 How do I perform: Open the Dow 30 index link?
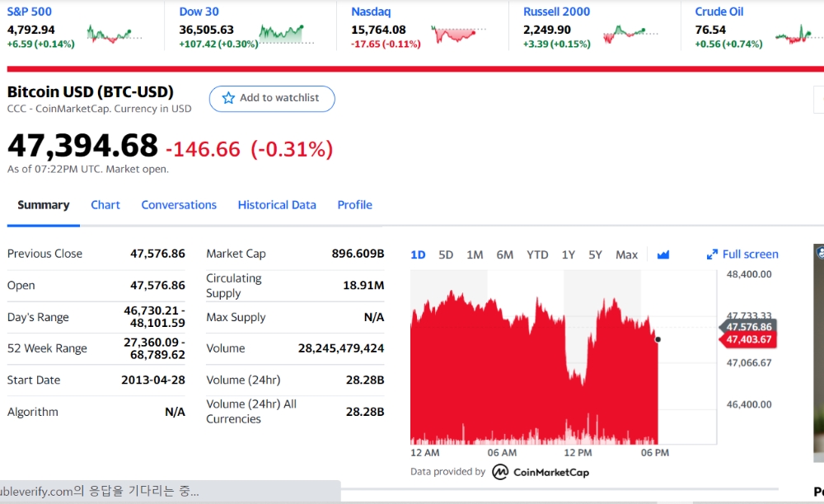coord(199,12)
